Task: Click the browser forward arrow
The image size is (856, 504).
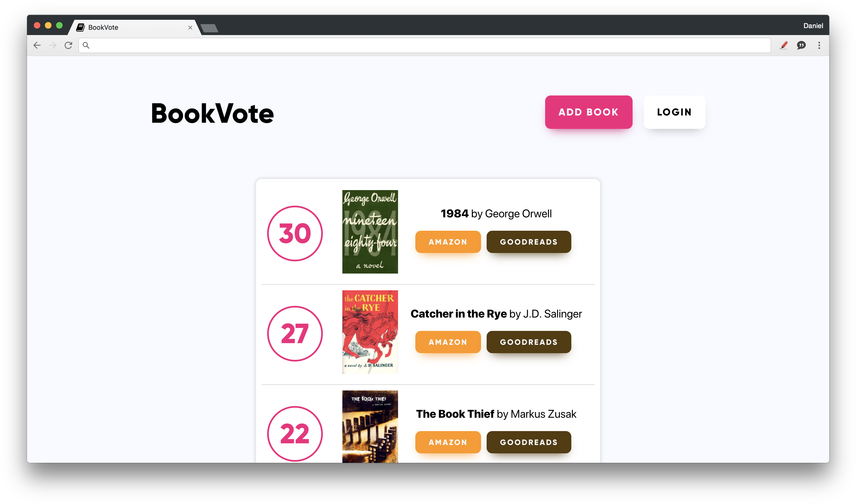Action: point(52,45)
